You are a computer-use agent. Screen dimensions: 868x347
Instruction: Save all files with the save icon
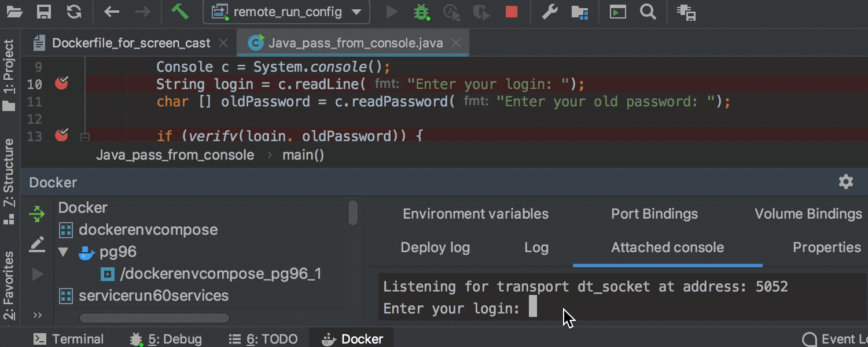coord(42,12)
